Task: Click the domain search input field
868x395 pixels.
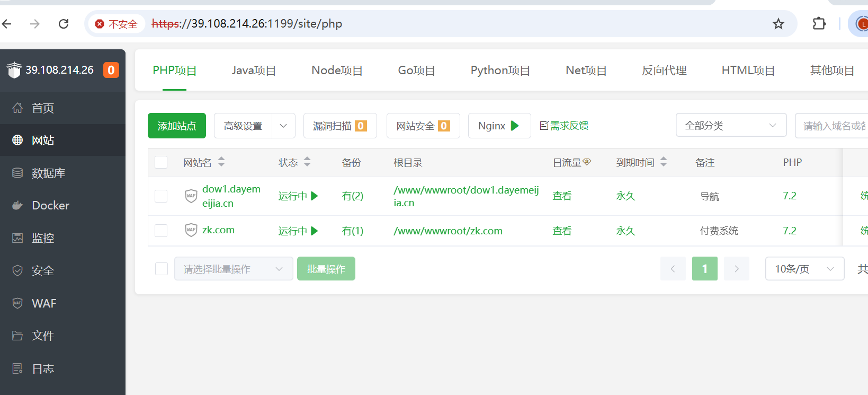Action: coord(831,126)
